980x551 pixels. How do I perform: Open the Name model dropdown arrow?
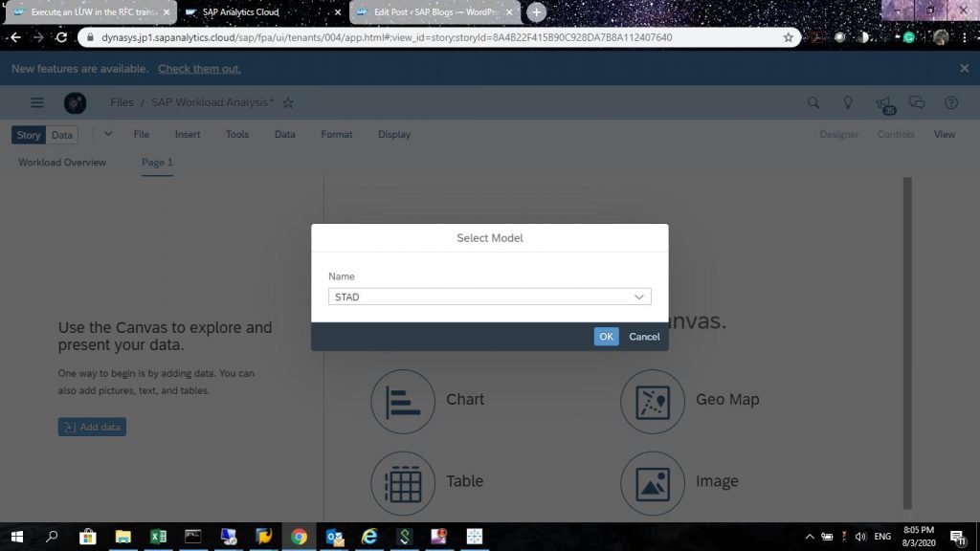[638, 297]
